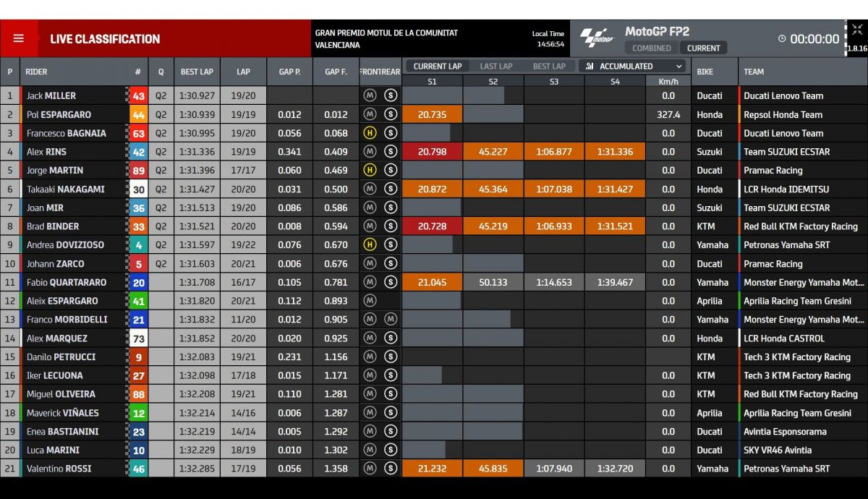Select the LAST LAP tab

(x=496, y=66)
